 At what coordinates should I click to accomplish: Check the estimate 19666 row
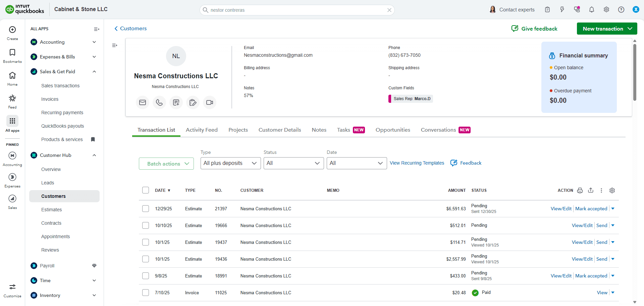coord(146,225)
